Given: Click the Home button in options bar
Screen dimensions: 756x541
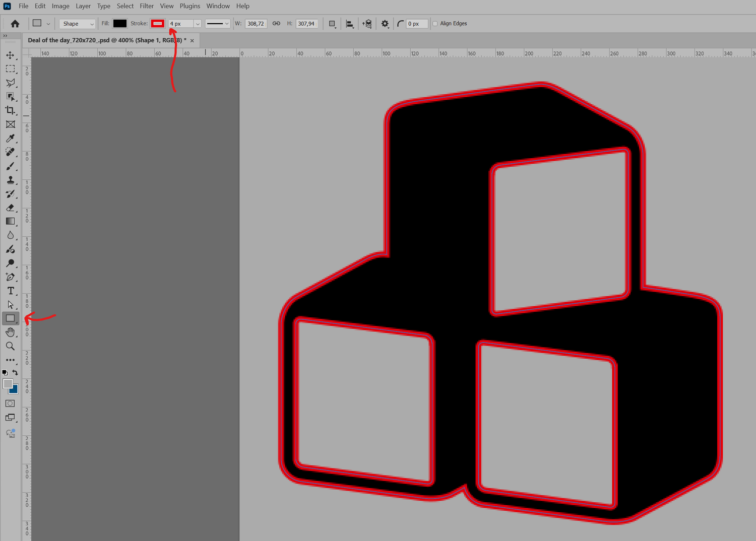Looking at the screenshot, I should click(x=15, y=24).
